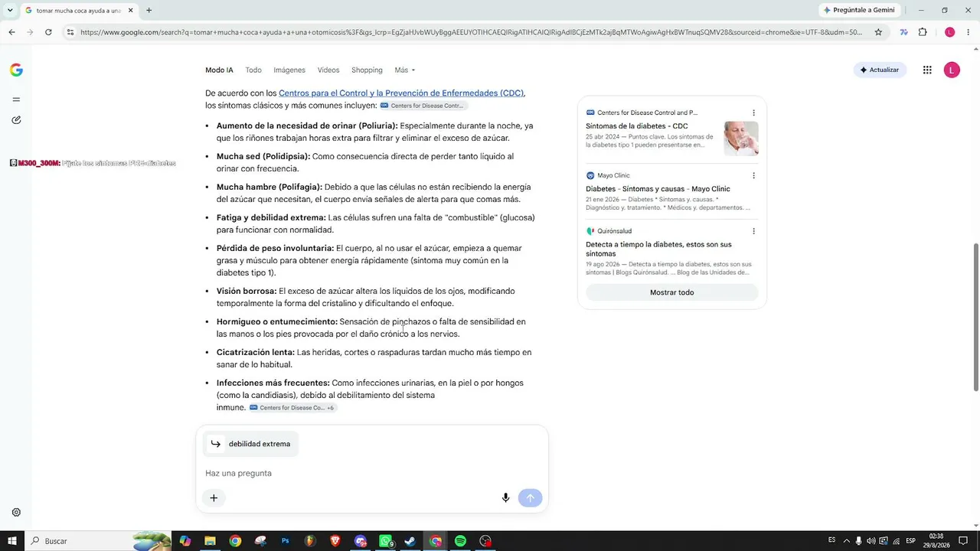Open options for the Mayo Clinic card
Viewport: 980px width, 551px height.
click(x=753, y=175)
